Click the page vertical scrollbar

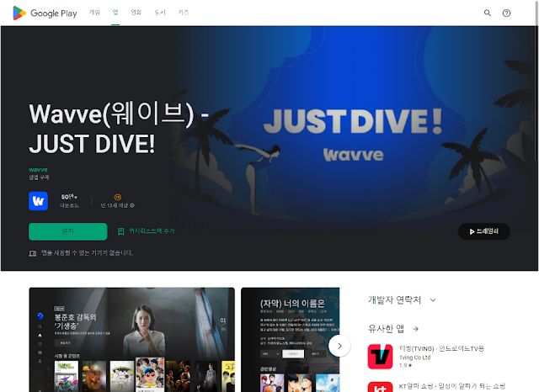click(537, 79)
